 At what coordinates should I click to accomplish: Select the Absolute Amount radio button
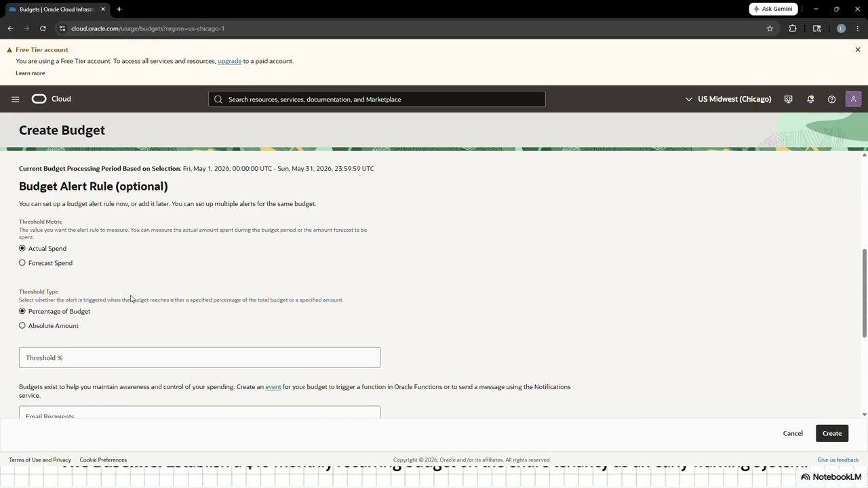click(22, 325)
